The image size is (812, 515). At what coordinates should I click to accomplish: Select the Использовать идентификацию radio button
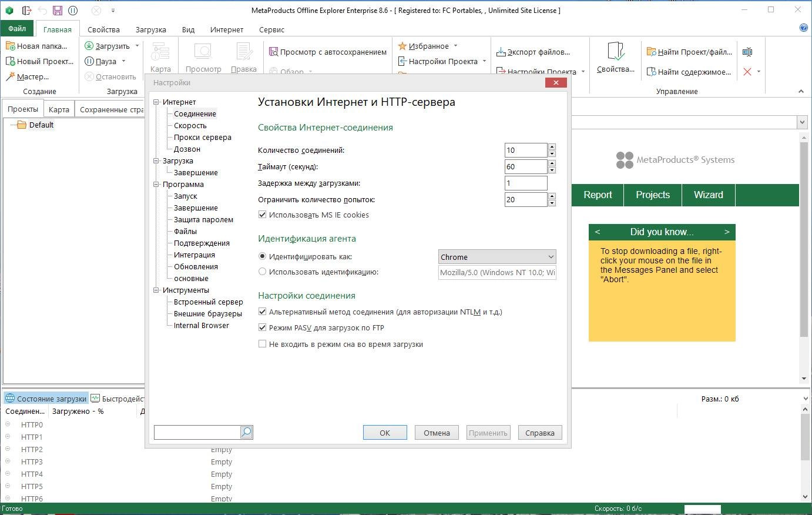point(262,272)
